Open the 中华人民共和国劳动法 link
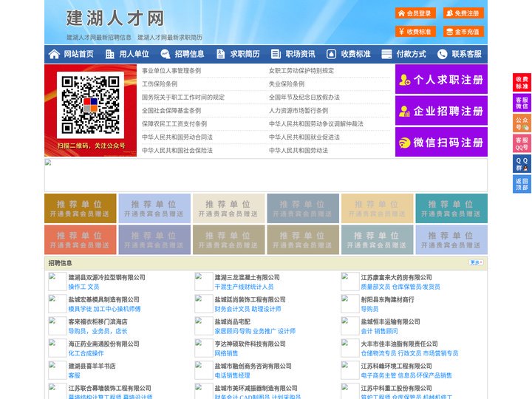The height and width of the screenshot is (399, 532). 299,150
